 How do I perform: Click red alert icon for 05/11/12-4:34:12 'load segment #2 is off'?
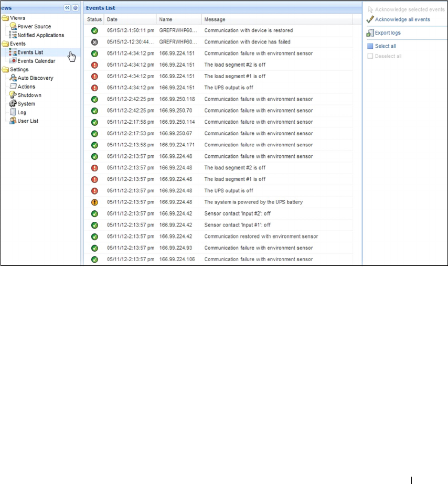95,65
